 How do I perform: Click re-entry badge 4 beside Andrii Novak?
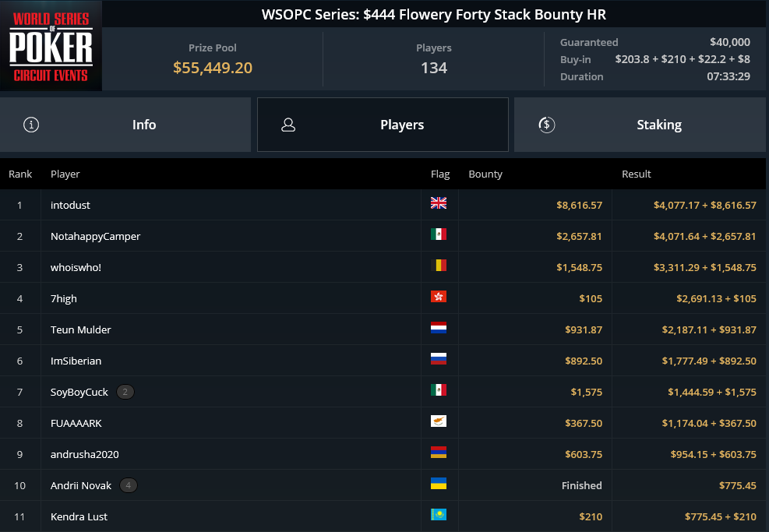point(129,485)
